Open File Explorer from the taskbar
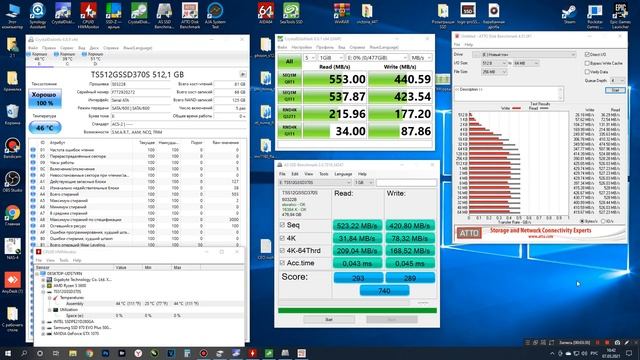 [x=73, y=353]
